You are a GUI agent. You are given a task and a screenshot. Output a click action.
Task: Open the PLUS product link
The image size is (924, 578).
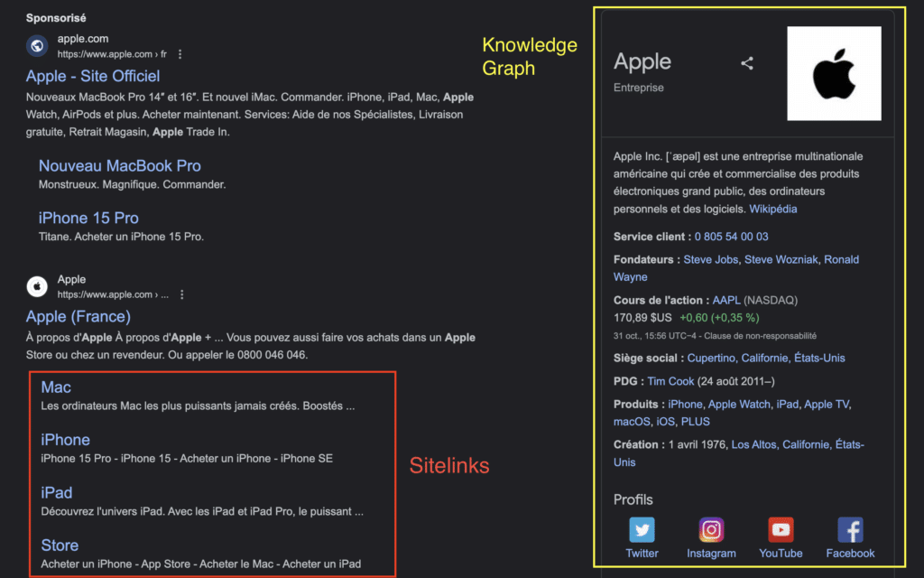click(x=696, y=422)
